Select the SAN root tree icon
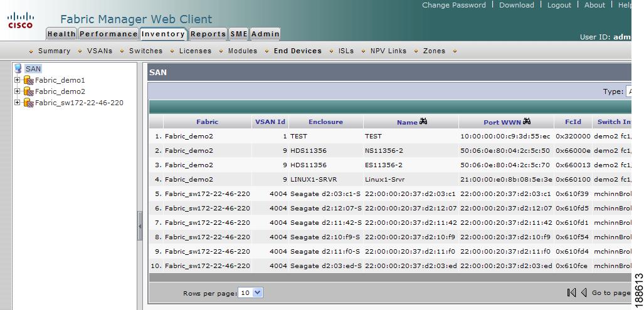This screenshot has width=644, height=310. pos(18,68)
